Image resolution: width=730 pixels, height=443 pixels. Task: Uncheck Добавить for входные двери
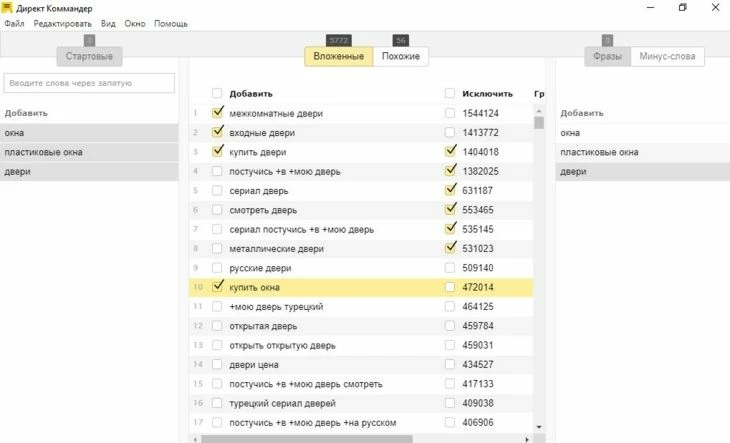(217, 132)
